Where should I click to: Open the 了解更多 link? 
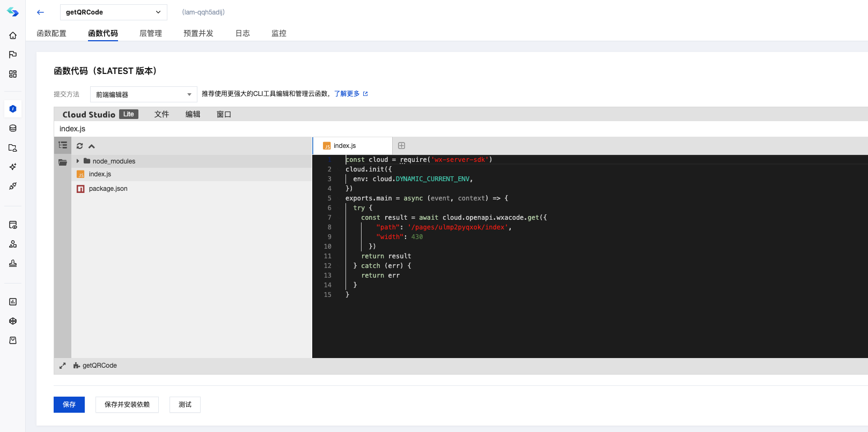347,94
